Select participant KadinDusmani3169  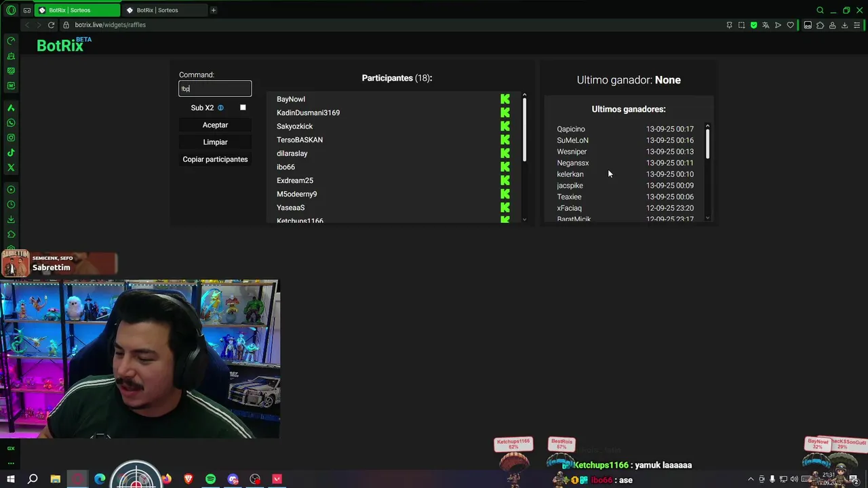point(308,113)
